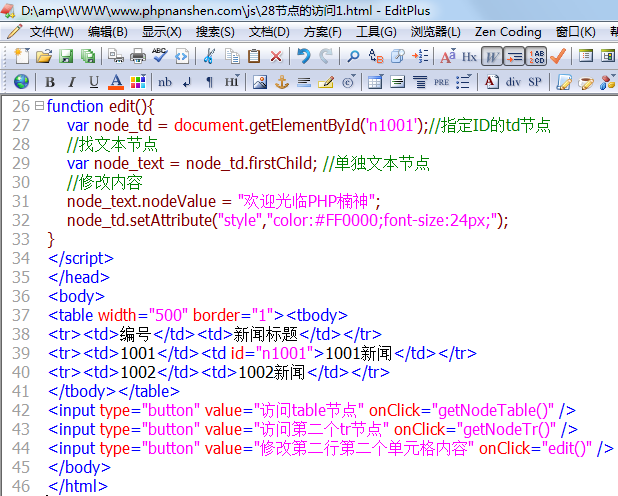Open the Replace tool

376,56
